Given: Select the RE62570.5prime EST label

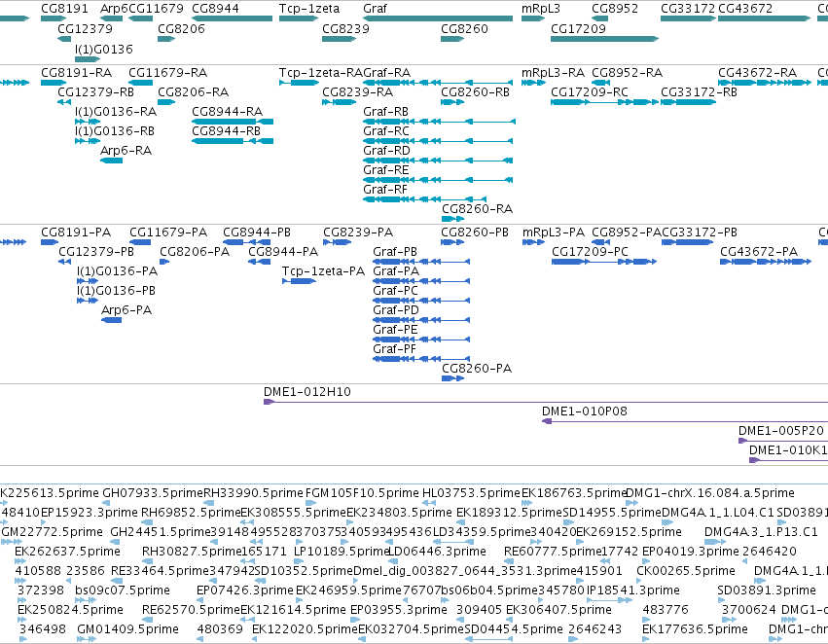Looking at the screenshot, I should [191, 610].
